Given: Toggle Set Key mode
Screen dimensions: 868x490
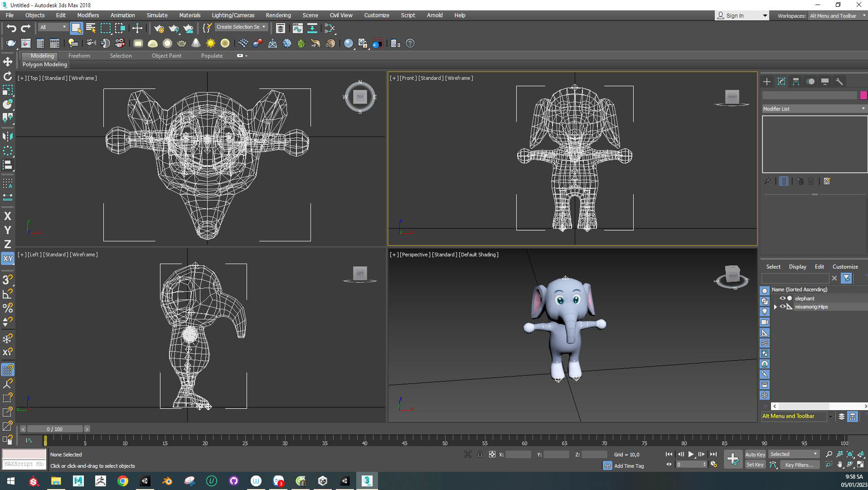Looking at the screenshot, I should point(755,465).
